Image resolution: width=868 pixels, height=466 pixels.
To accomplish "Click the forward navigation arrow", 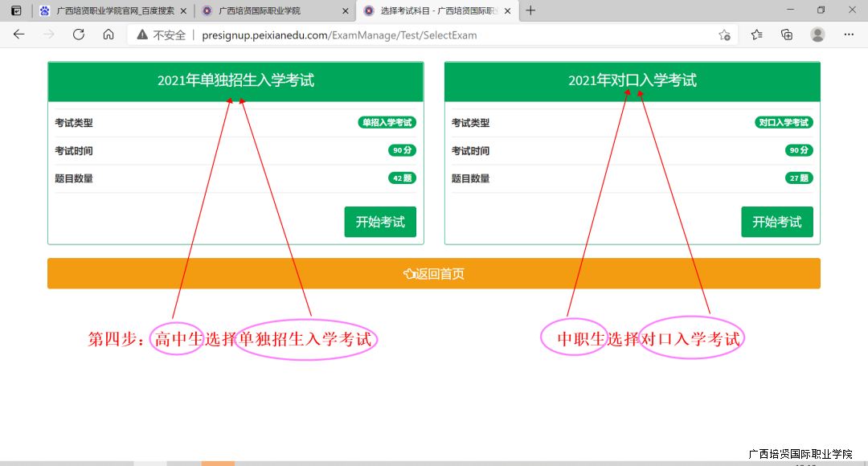I will [x=49, y=35].
